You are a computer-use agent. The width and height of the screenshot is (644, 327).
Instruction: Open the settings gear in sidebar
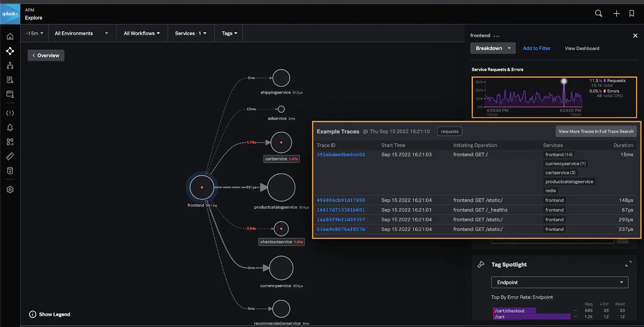[x=10, y=189]
